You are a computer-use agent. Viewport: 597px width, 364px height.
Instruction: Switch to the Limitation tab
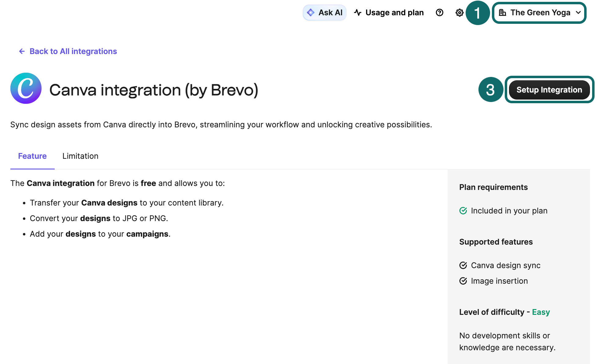(x=80, y=156)
